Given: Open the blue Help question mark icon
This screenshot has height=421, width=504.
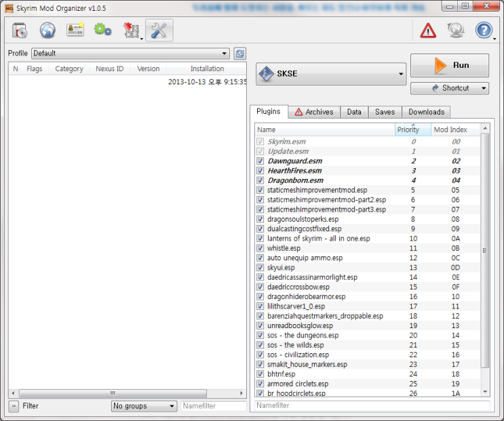Looking at the screenshot, I should [x=484, y=31].
